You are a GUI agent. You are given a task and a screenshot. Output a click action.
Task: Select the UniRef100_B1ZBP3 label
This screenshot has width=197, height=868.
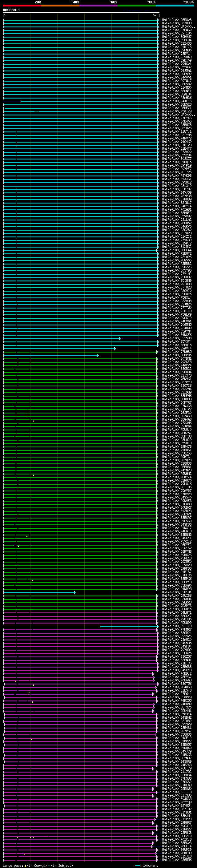click(176, 511)
